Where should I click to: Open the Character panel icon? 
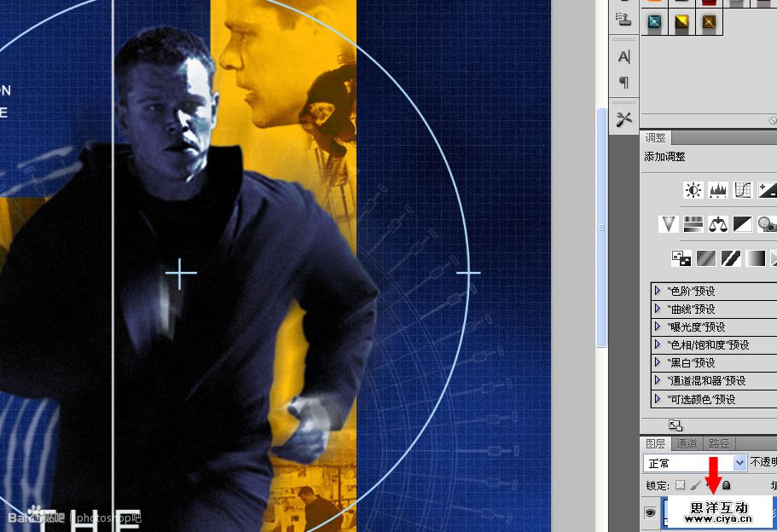click(623, 56)
